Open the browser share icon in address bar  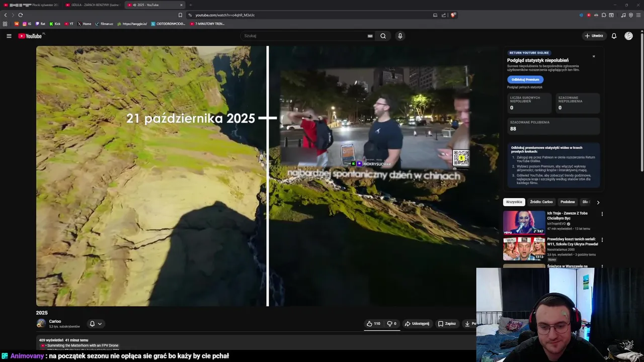pos(444,15)
